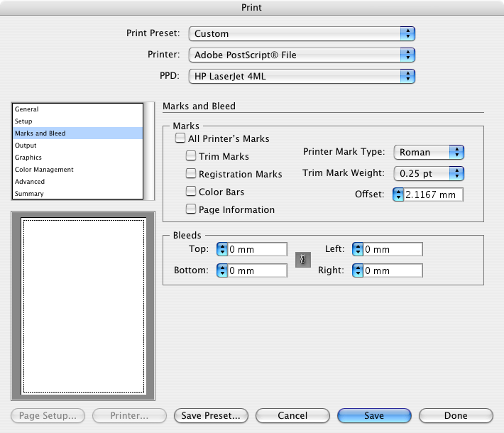The image size is (504, 433).
Task: Click the Offset stepper arrows
Action: [x=398, y=194]
